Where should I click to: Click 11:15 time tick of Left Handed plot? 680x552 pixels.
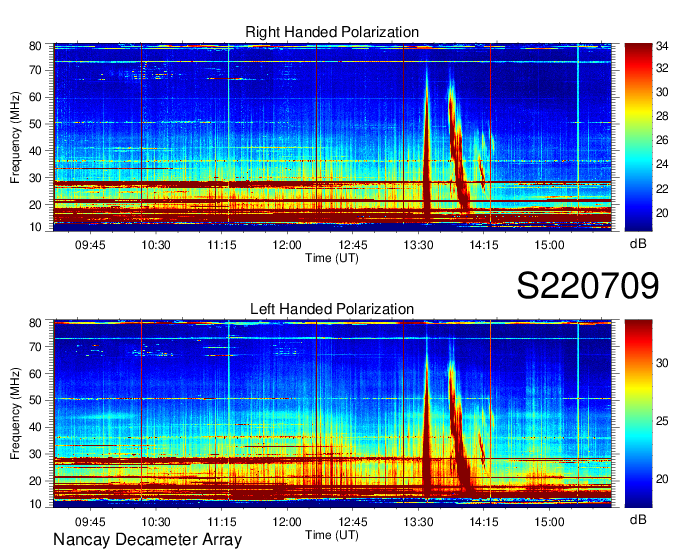point(222,521)
